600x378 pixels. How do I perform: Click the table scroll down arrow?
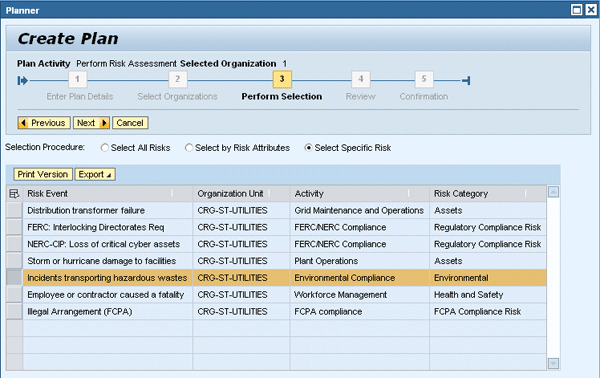pyautogui.click(x=553, y=363)
